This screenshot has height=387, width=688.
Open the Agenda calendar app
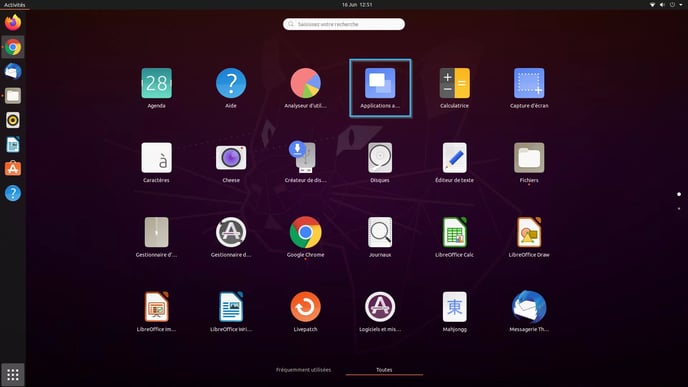pos(157,83)
